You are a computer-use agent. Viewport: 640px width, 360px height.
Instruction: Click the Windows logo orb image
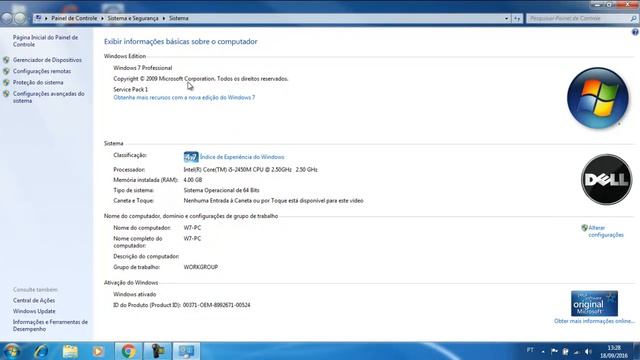[x=598, y=98]
